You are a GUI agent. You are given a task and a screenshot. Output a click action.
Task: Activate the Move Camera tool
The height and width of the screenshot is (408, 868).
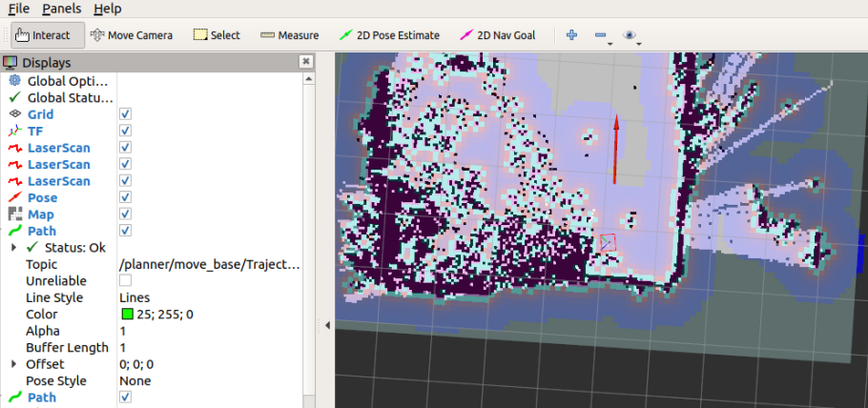[132, 35]
